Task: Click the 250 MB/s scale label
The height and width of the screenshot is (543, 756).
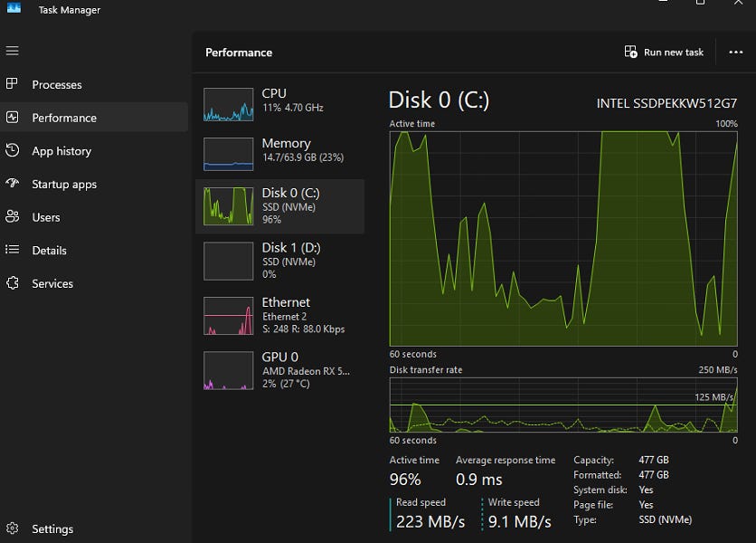Action: (718, 370)
